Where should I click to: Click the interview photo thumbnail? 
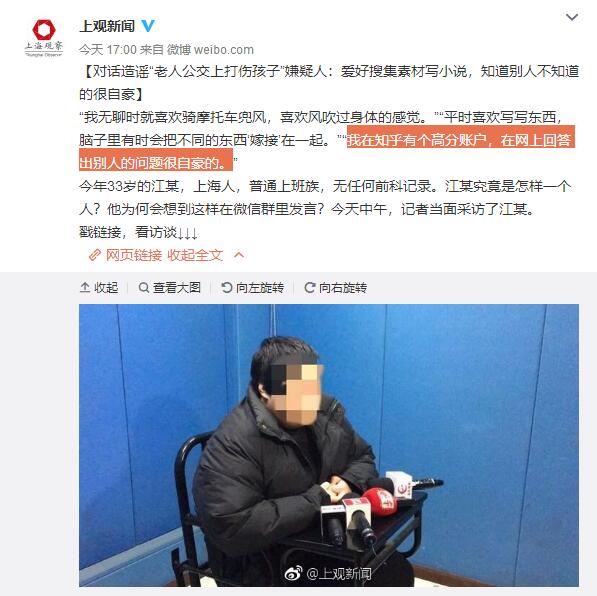[x=329, y=445]
